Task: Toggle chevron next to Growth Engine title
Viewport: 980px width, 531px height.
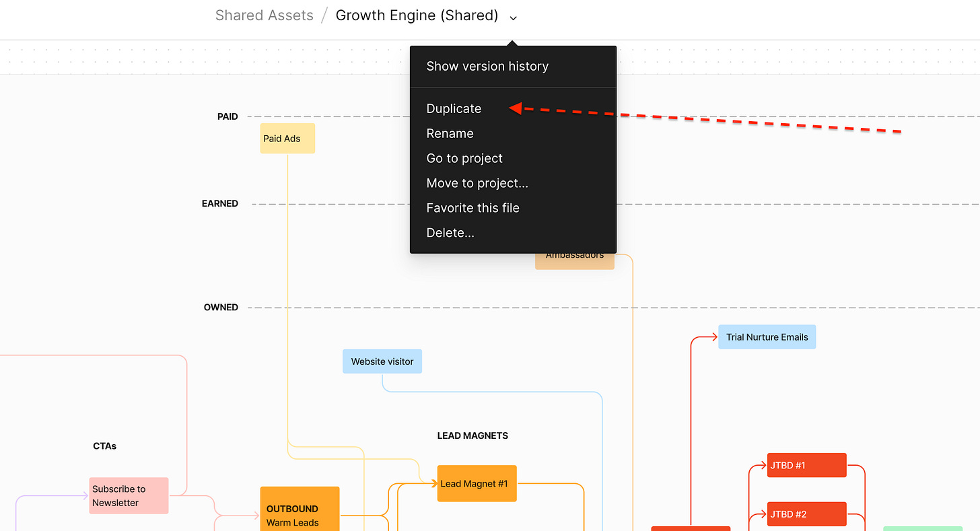Action: (x=514, y=17)
